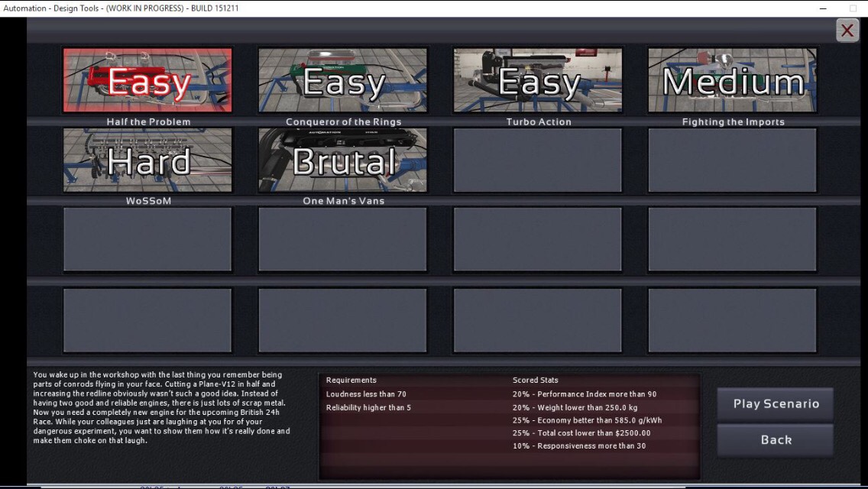Click the empty bottom-right scenario slot

pyautogui.click(x=732, y=320)
